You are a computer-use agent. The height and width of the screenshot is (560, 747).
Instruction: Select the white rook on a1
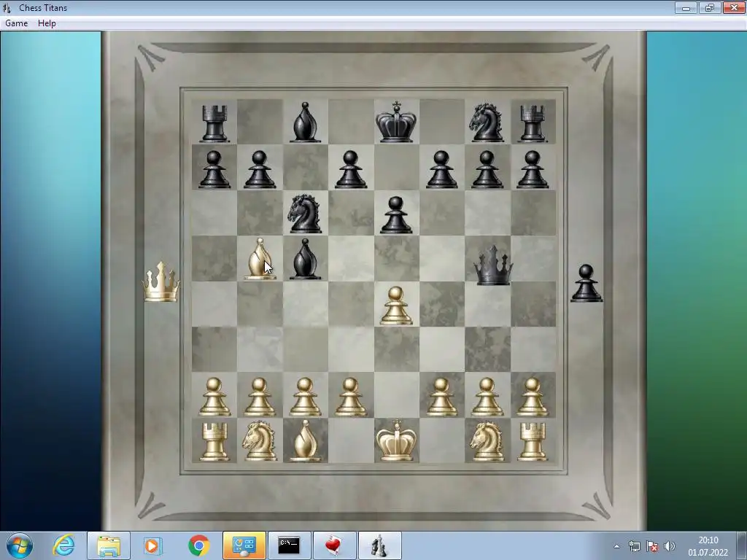[x=214, y=442]
